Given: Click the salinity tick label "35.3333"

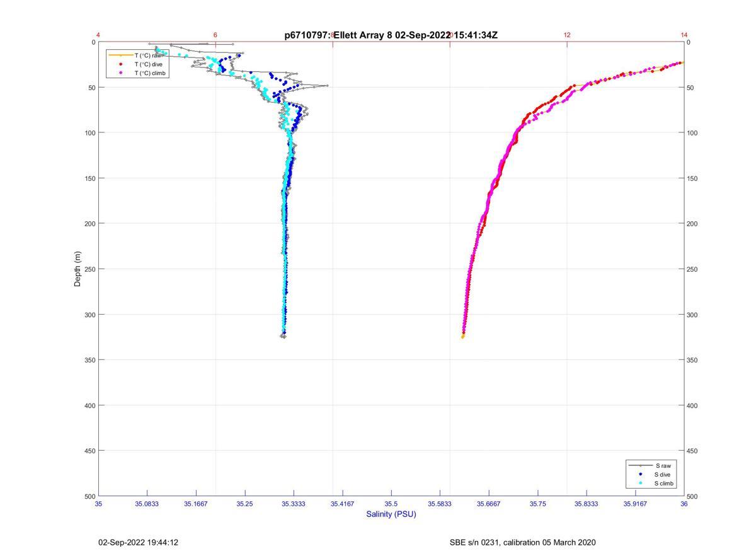Looking at the screenshot, I should 294,504.
